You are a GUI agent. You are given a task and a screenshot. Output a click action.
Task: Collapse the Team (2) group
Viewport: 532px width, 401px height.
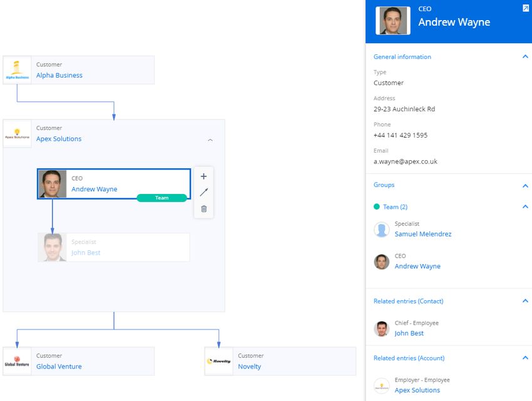click(x=525, y=206)
